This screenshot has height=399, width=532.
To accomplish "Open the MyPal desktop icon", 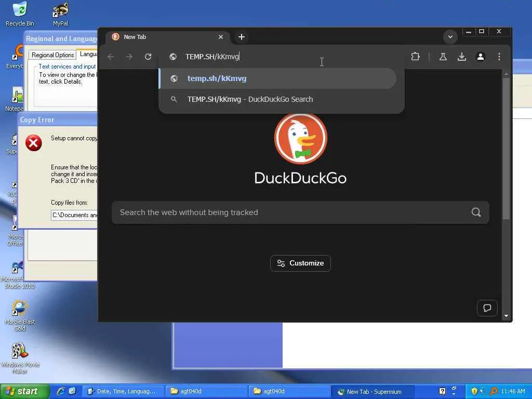I will 60,14.
